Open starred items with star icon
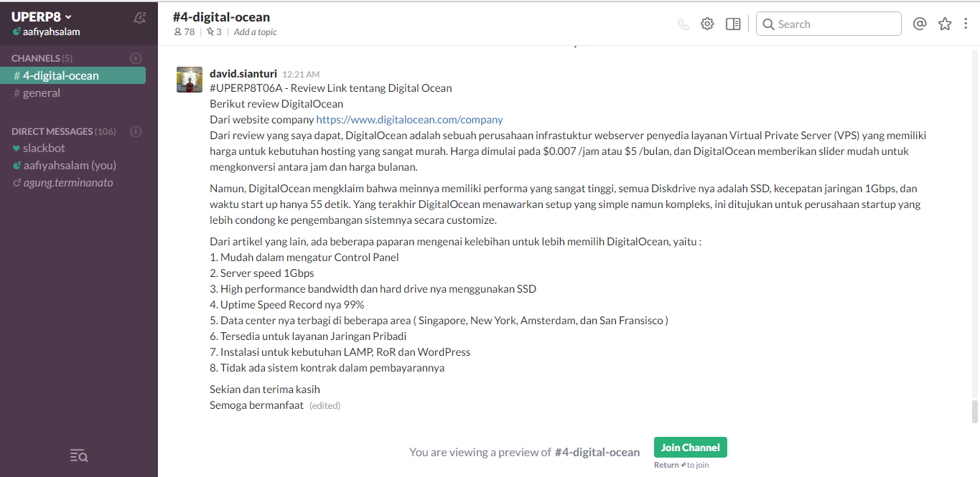Viewport: 980px width, 477px height. coord(945,24)
